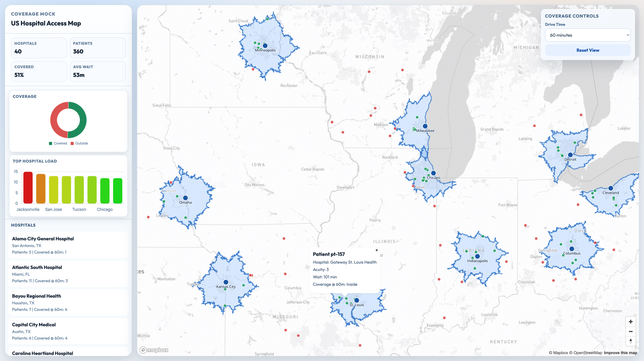Click the Mapbox logo icon
This screenshot has width=644, height=361.
(x=154, y=350)
